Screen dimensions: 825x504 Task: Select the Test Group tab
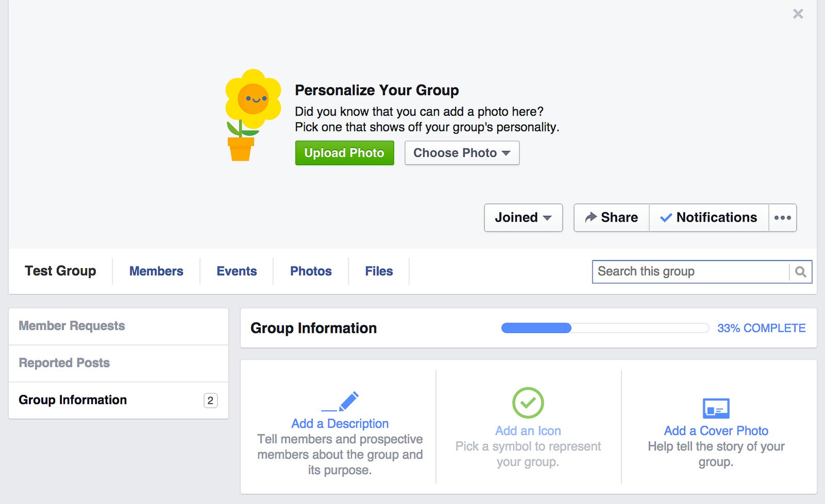(x=60, y=271)
